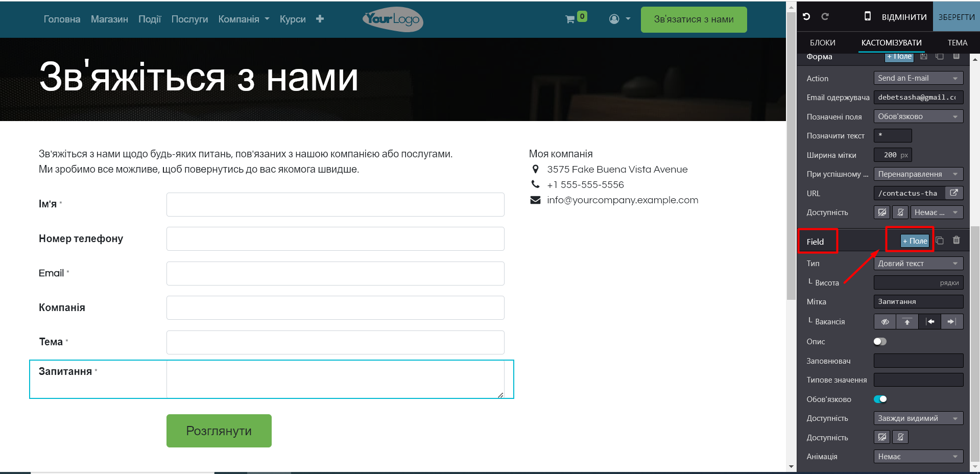This screenshot has height=474, width=980.
Task: Duplicate the Field with the copy icon
Action: [940, 241]
